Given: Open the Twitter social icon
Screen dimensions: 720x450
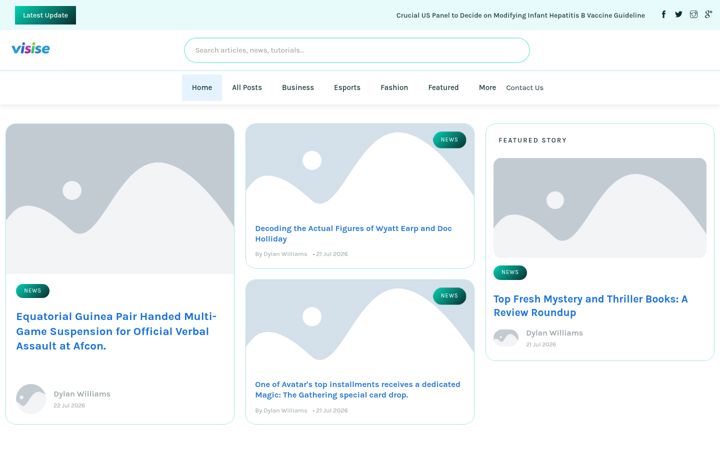Looking at the screenshot, I should click(x=679, y=15).
